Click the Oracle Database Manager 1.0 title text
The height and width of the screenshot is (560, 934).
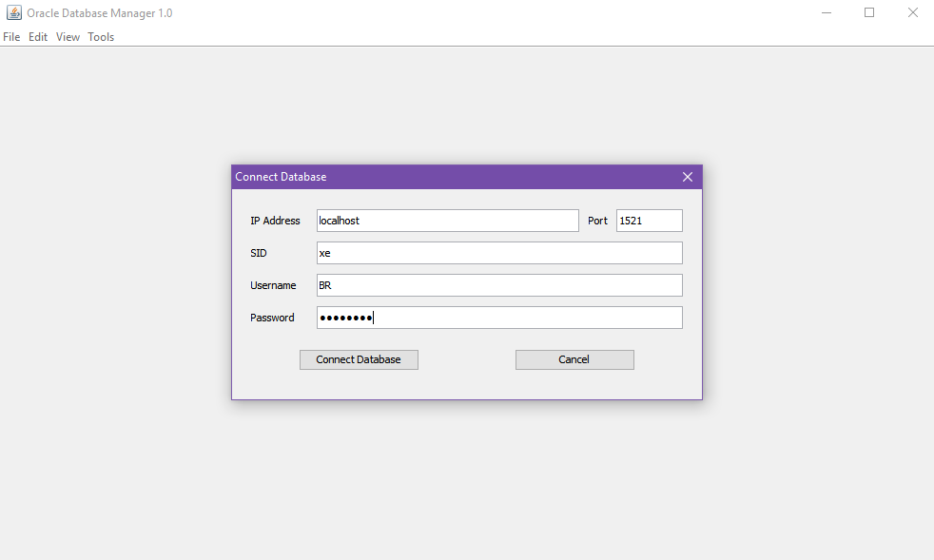(x=100, y=13)
